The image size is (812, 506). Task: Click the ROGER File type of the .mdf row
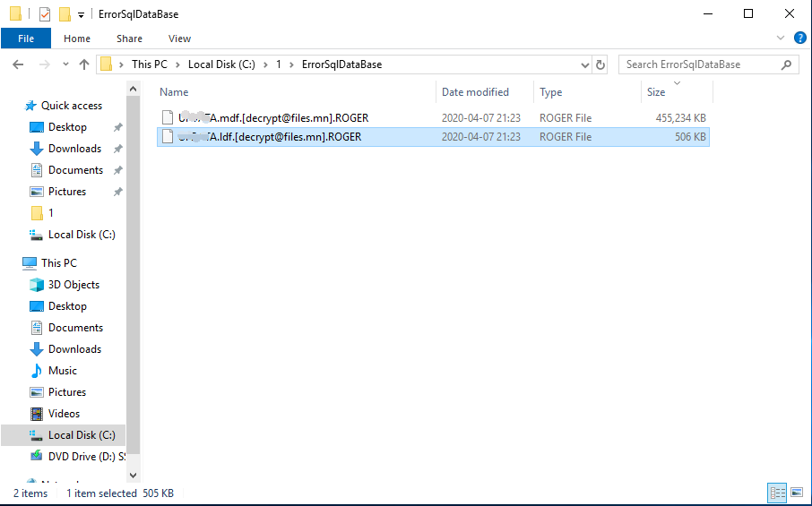click(x=566, y=118)
